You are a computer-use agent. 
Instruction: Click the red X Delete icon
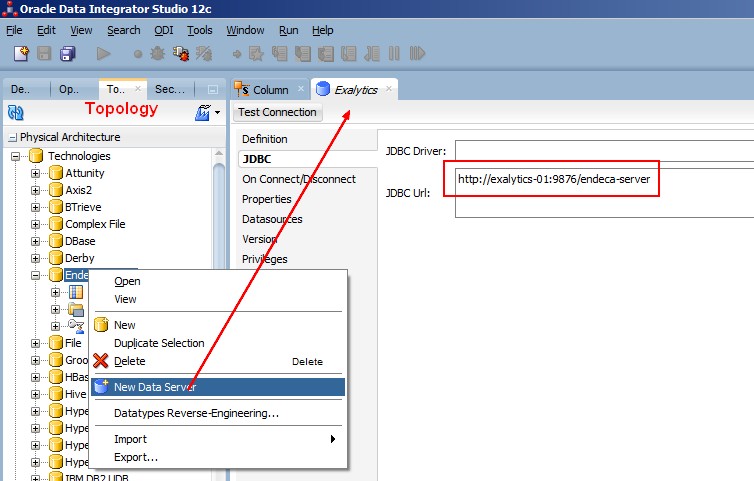tap(100, 361)
